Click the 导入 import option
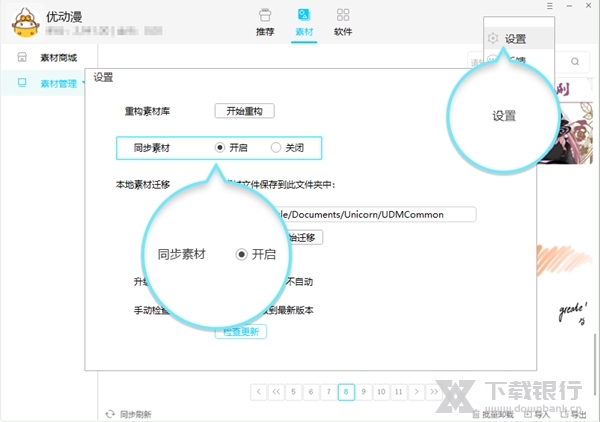The width and height of the screenshot is (600, 422). click(x=536, y=415)
